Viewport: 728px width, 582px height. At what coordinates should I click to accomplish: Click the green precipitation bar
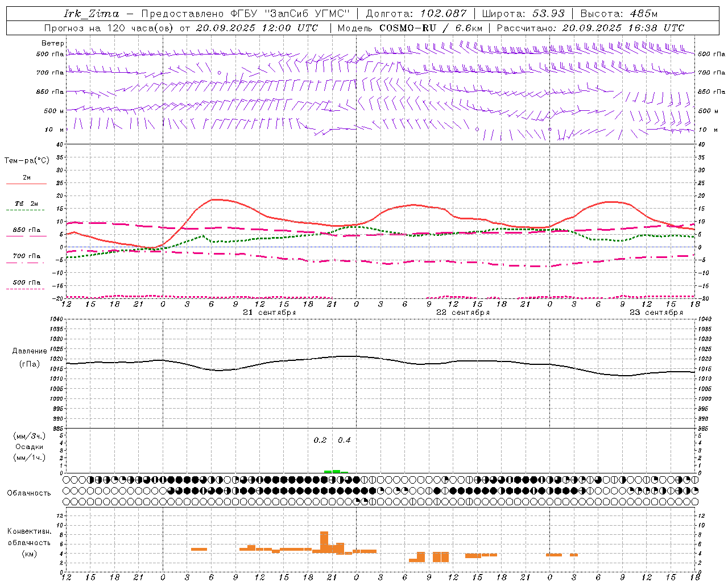click(336, 471)
